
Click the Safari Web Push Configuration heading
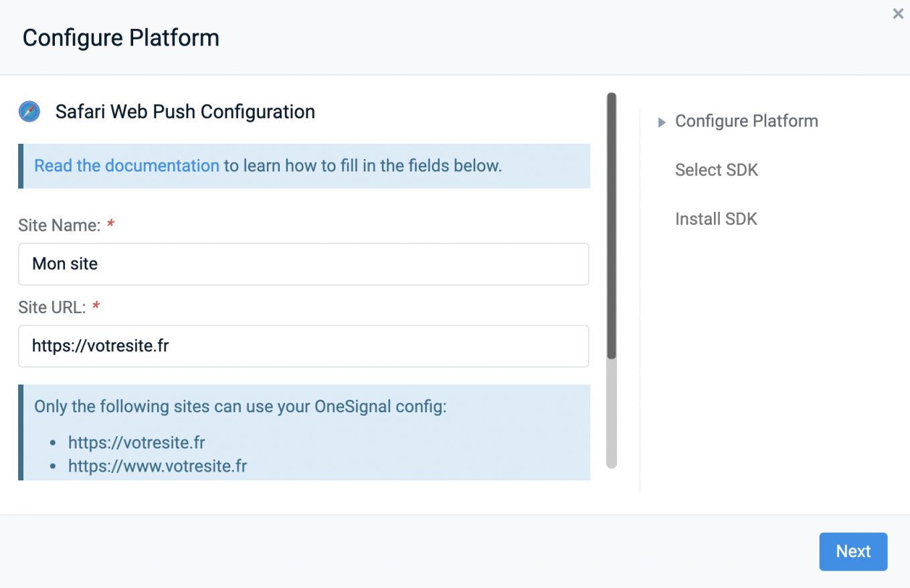point(185,111)
